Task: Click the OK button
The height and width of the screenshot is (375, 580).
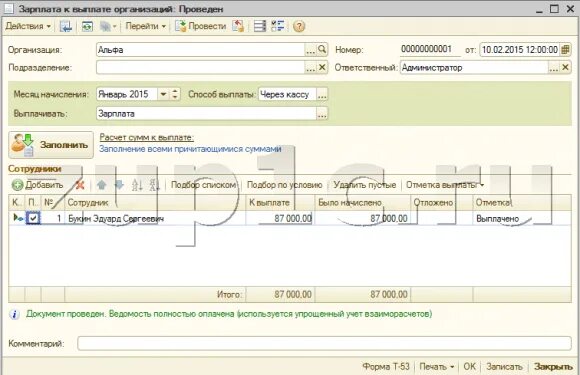Action: pyautogui.click(x=469, y=366)
